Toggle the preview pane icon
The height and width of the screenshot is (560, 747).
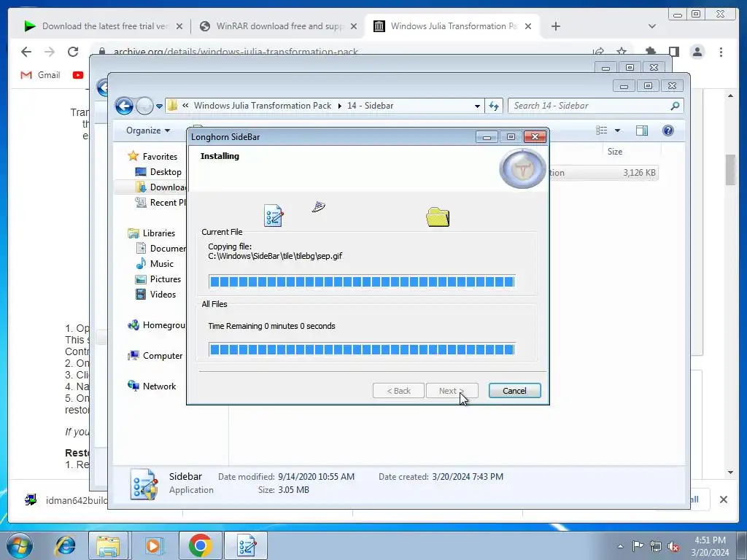(642, 131)
